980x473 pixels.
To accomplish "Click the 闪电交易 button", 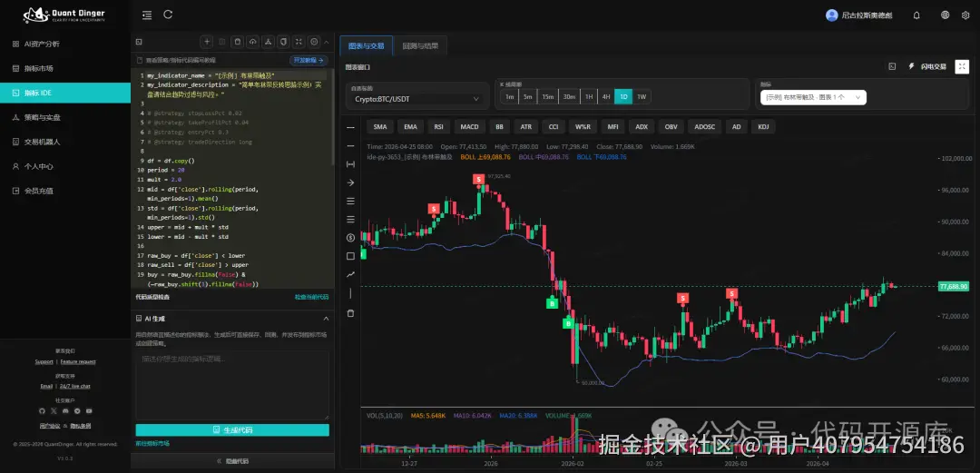I will (x=928, y=66).
